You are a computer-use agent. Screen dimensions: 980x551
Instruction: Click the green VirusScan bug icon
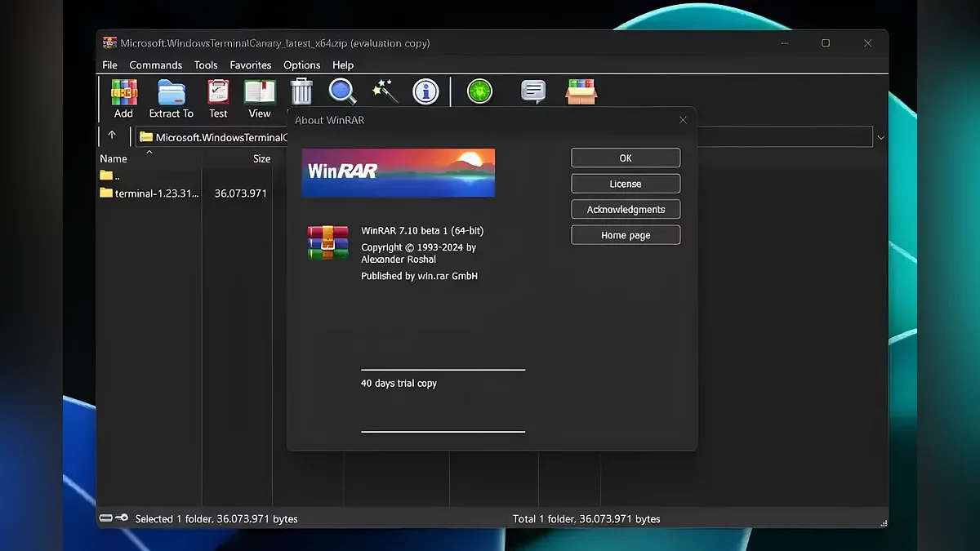(479, 91)
